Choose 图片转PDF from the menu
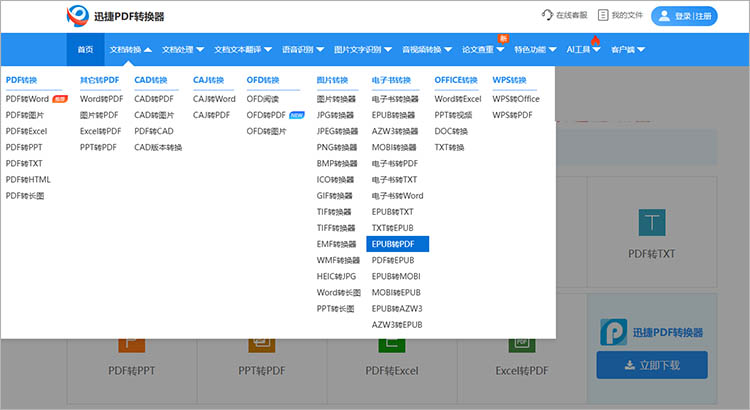The image size is (750, 410). click(99, 115)
